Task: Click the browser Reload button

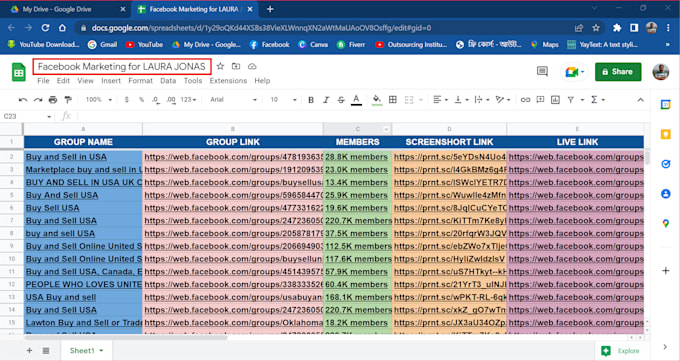Action: [46, 28]
